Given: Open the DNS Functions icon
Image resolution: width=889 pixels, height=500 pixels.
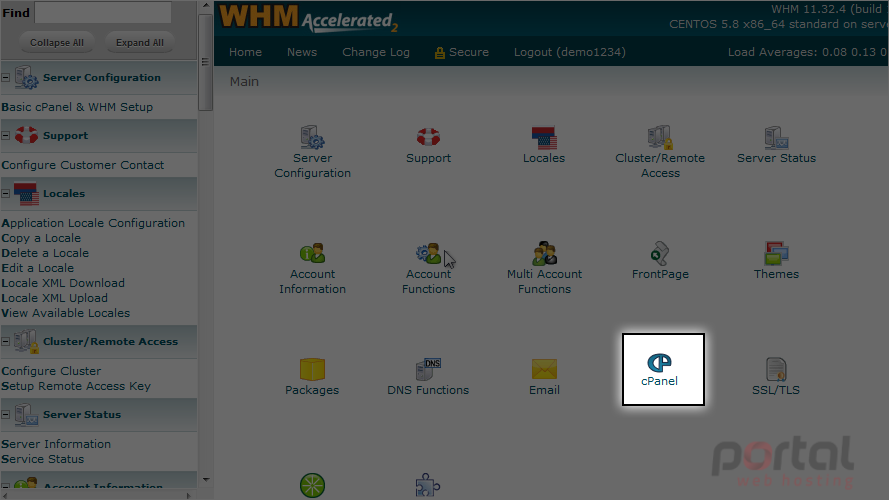Looking at the screenshot, I should pyautogui.click(x=428, y=369).
